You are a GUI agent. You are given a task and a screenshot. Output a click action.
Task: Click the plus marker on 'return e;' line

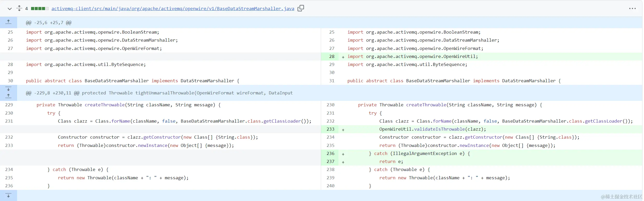pos(343,162)
